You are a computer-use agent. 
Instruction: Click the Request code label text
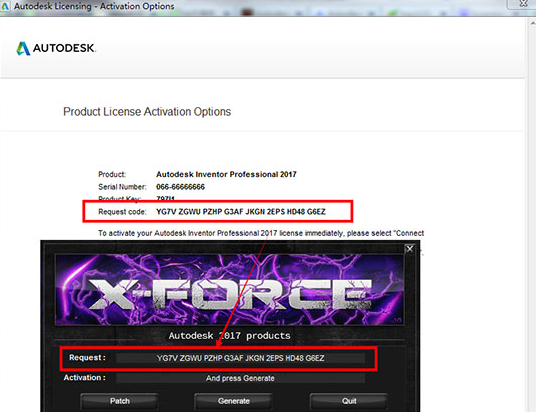pos(122,212)
